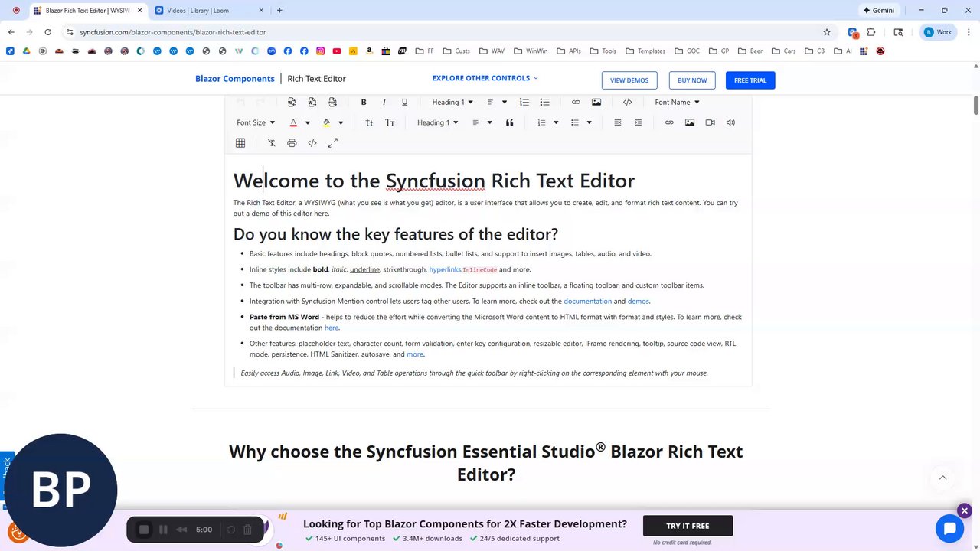This screenshot has height=551, width=980.
Task: Insert video using the camera icon
Action: [x=710, y=122]
